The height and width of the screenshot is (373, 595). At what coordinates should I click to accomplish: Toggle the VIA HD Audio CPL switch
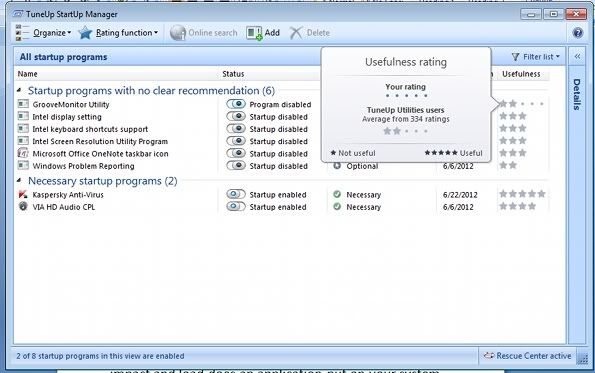[236, 206]
